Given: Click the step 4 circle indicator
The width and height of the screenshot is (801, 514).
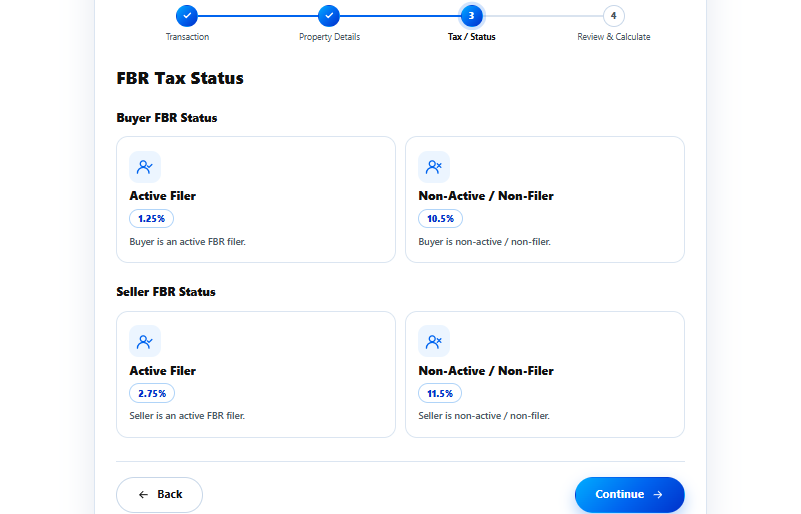Looking at the screenshot, I should point(614,16).
